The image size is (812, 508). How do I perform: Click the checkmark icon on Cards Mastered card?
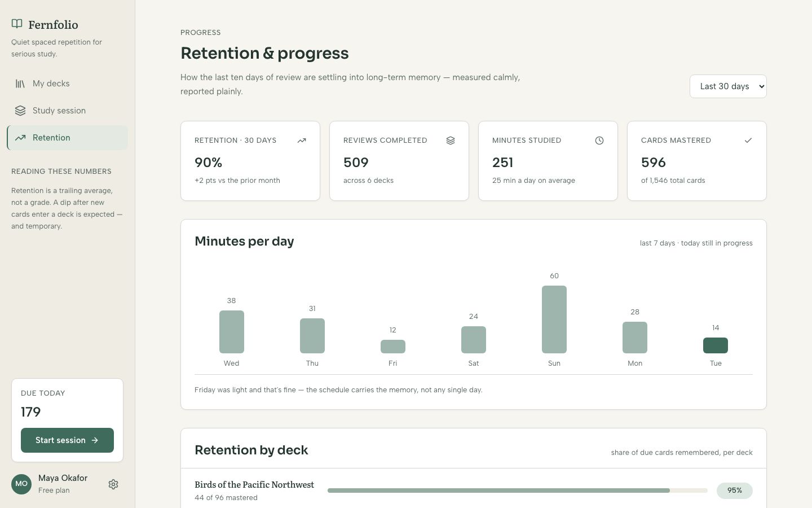748,141
